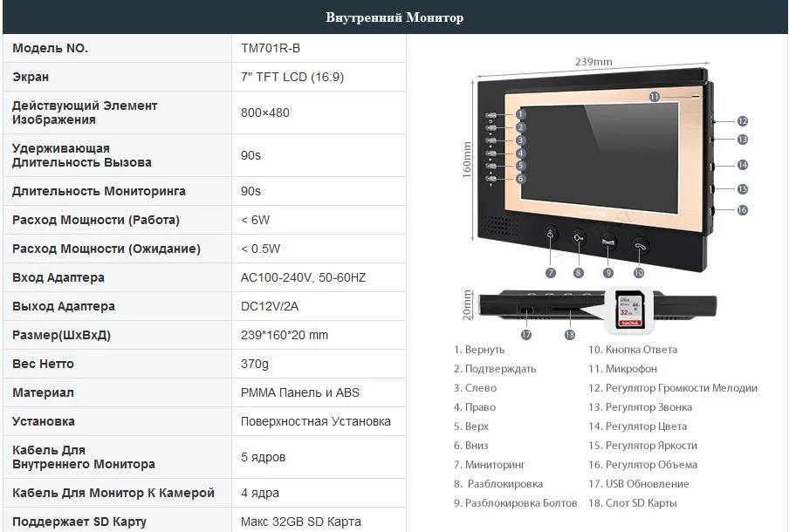
Task: Click legend item "10. Кнопка Ответа"
Action: coord(633,350)
